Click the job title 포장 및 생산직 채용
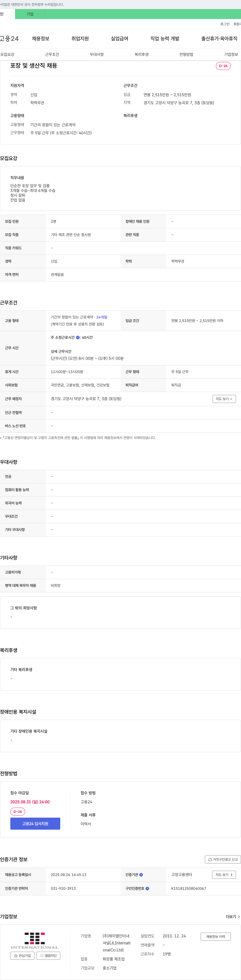 click(x=34, y=65)
